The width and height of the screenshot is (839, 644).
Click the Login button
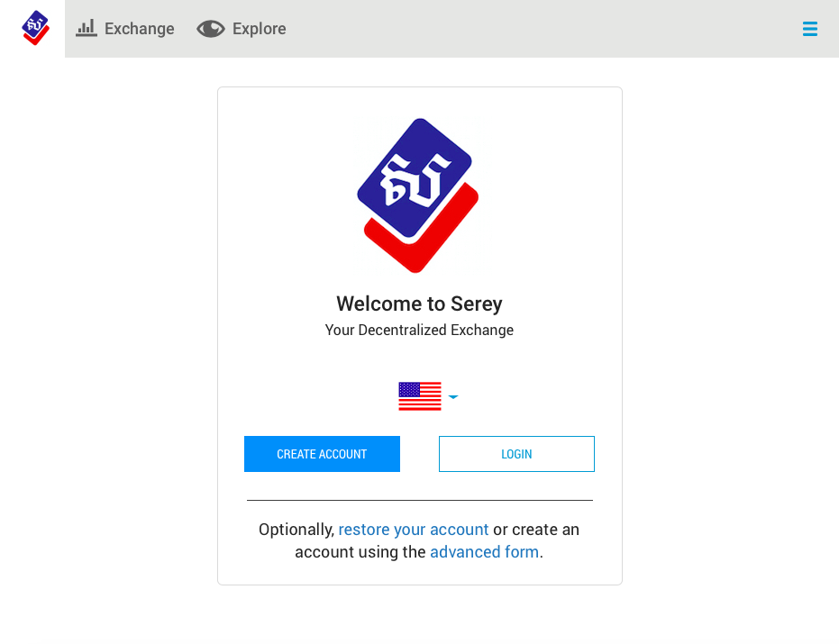(x=516, y=454)
